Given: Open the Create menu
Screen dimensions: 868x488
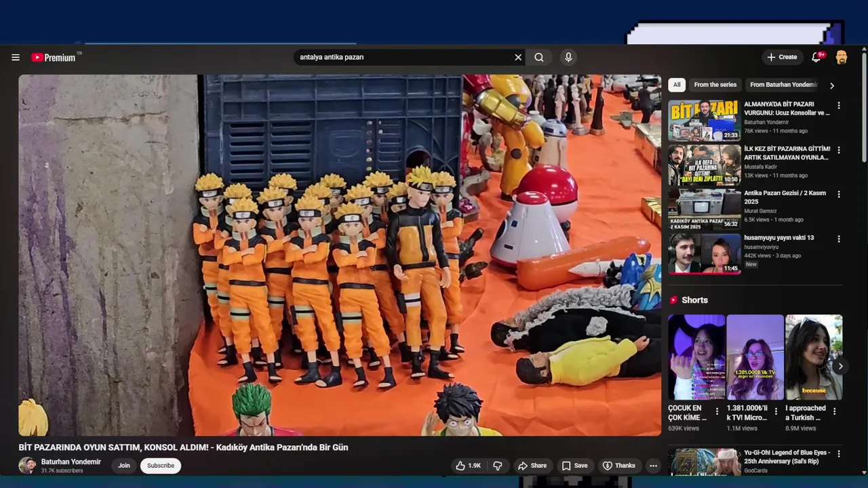Looking at the screenshot, I should pos(783,58).
